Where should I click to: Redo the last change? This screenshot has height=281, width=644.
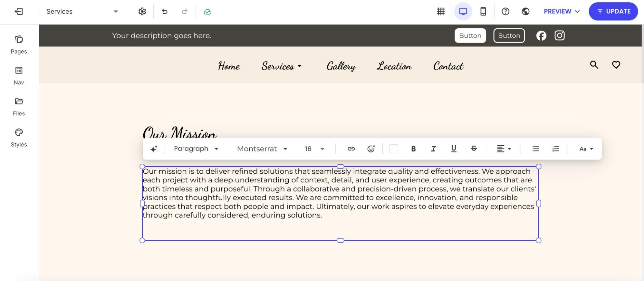coord(185,12)
